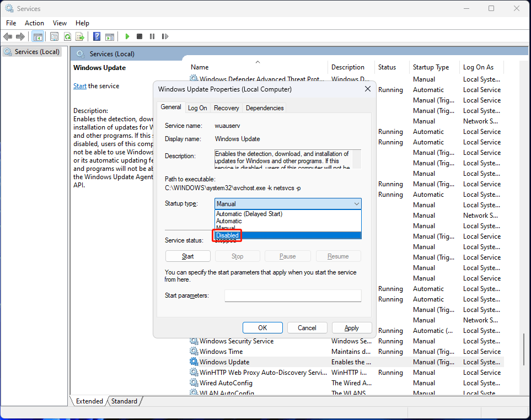The width and height of the screenshot is (531, 420).
Task: Click the 'Start' link to start the service
Action: click(79, 85)
